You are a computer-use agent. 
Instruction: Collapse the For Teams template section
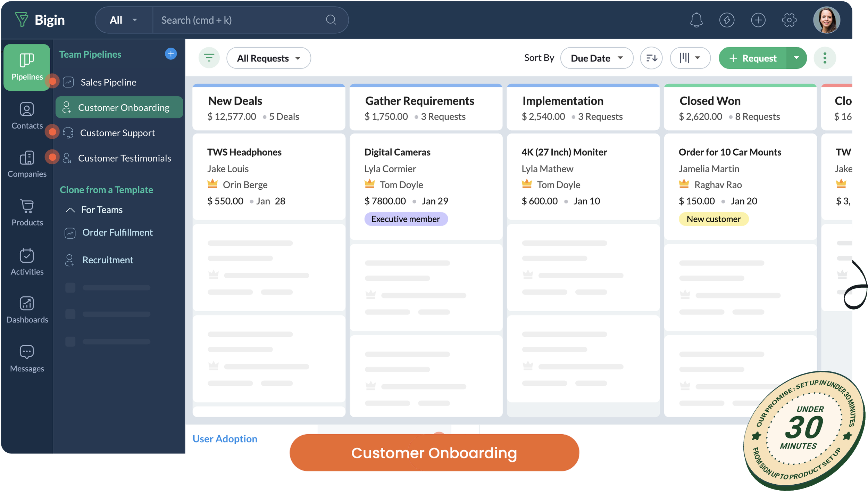coord(70,209)
